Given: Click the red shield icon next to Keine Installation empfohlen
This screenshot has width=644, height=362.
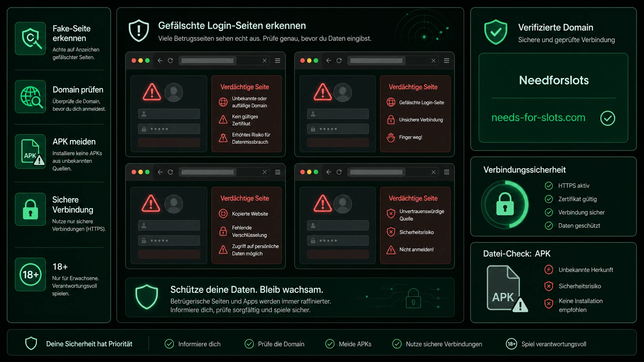Looking at the screenshot, I should coord(549,304).
